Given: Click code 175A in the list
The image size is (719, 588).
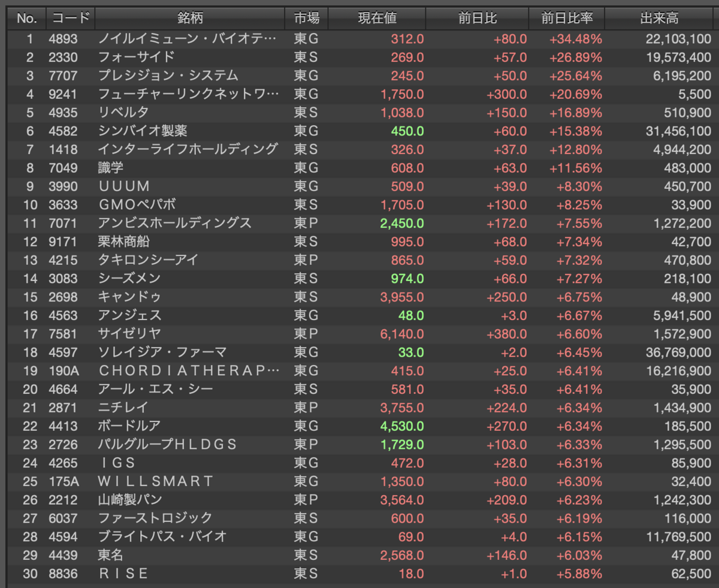Looking at the screenshot, I should 63,481.
